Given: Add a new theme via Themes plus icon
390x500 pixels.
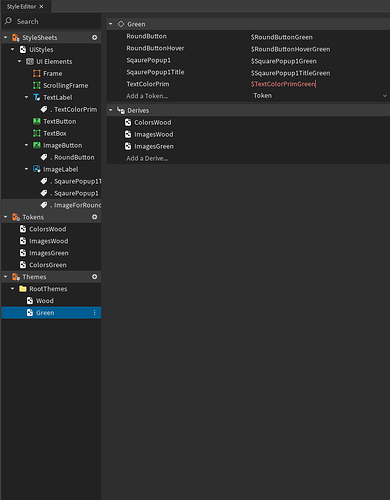Looking at the screenshot, I should click(95, 277).
